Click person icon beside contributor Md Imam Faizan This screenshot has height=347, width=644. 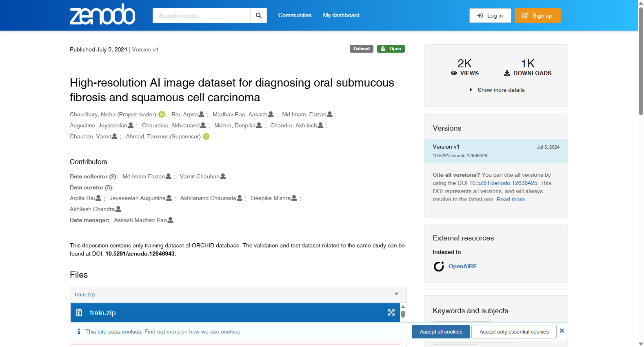(169, 176)
